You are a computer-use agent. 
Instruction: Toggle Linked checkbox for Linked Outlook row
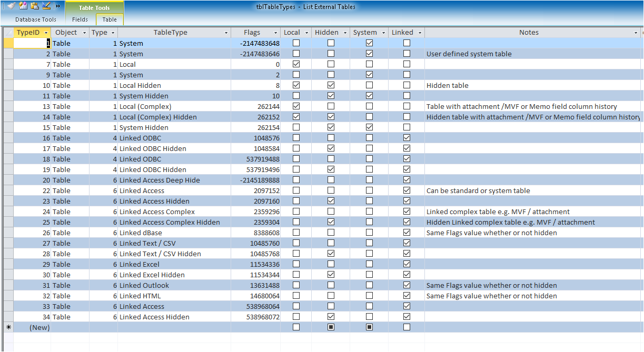(x=407, y=285)
